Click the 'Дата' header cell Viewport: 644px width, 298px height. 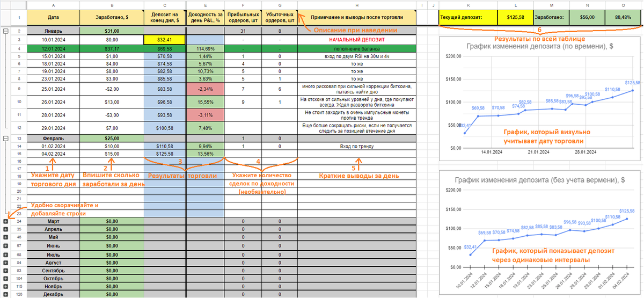pos(53,18)
